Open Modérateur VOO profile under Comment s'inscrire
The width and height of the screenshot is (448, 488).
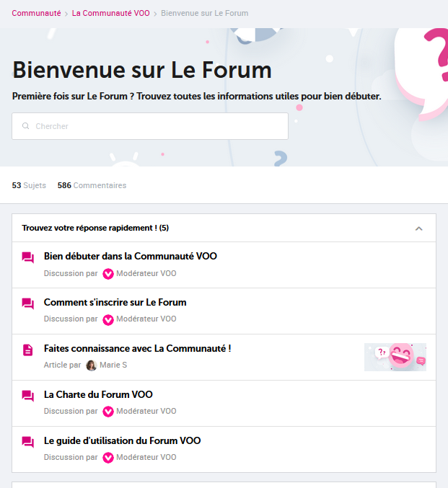tap(146, 319)
